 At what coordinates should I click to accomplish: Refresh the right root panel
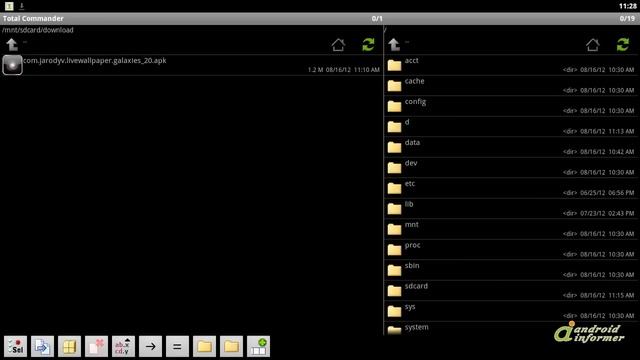coord(623,44)
